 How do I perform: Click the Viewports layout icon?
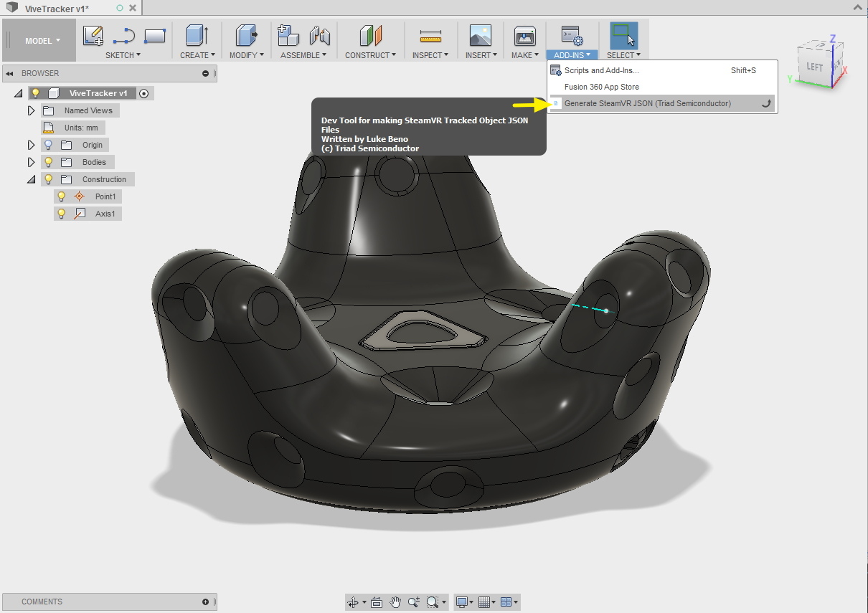click(506, 602)
